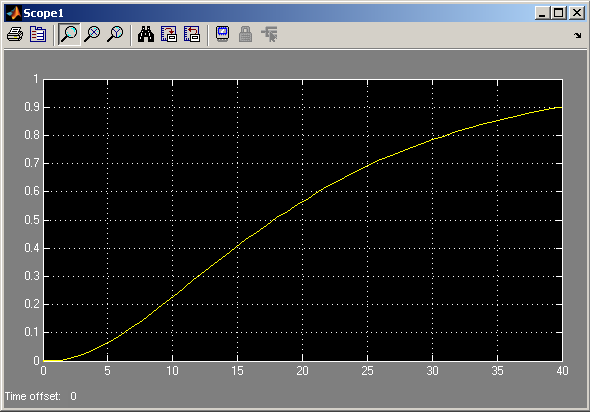Select the Zoom tool (magnifier)
Viewport: 590px width, 412px height.
[69, 34]
